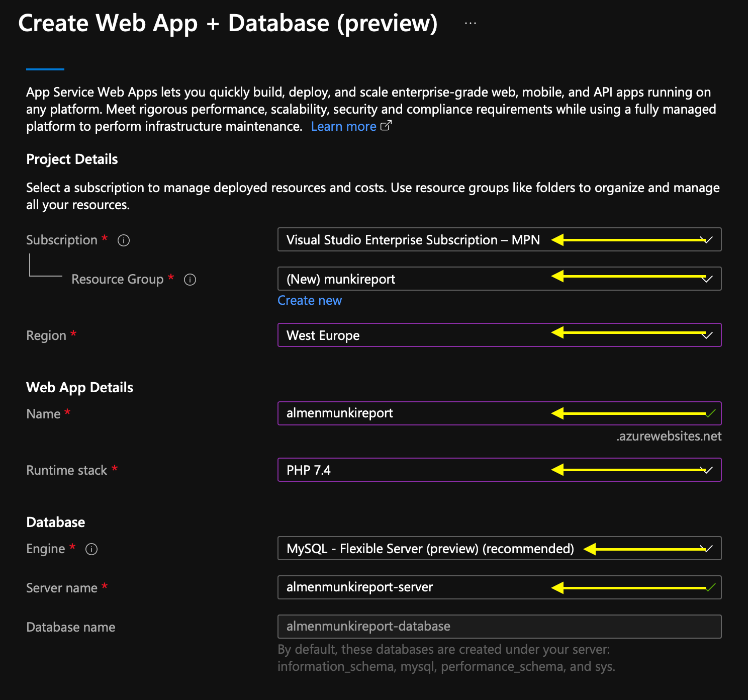This screenshot has width=748, height=700.
Task: Click the green checkmark beside almenmunkireport name
Action: [710, 413]
